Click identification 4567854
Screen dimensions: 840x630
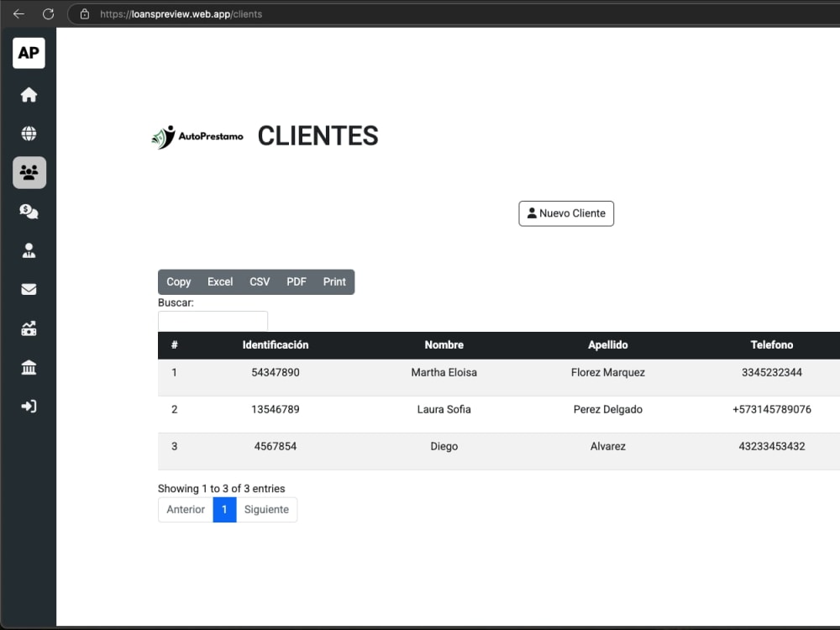tap(276, 446)
